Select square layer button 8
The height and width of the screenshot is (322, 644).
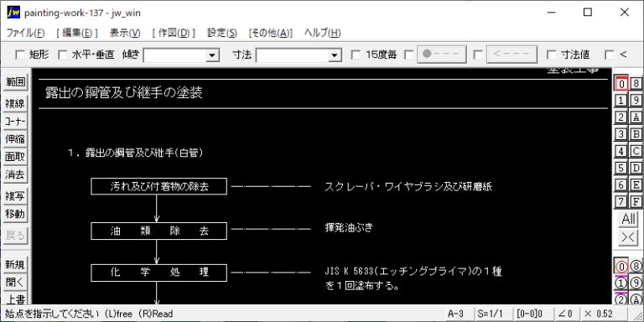point(636,84)
